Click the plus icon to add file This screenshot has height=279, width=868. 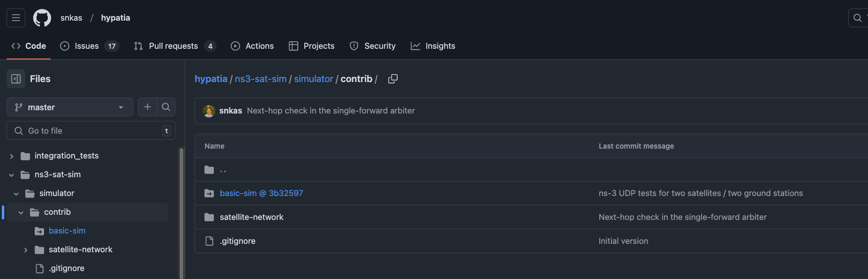coord(147,107)
